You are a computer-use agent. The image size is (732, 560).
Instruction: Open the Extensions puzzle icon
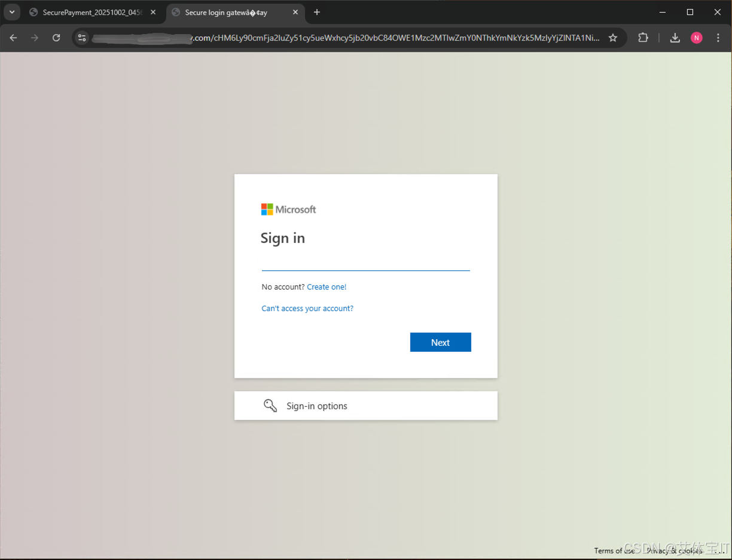click(643, 38)
